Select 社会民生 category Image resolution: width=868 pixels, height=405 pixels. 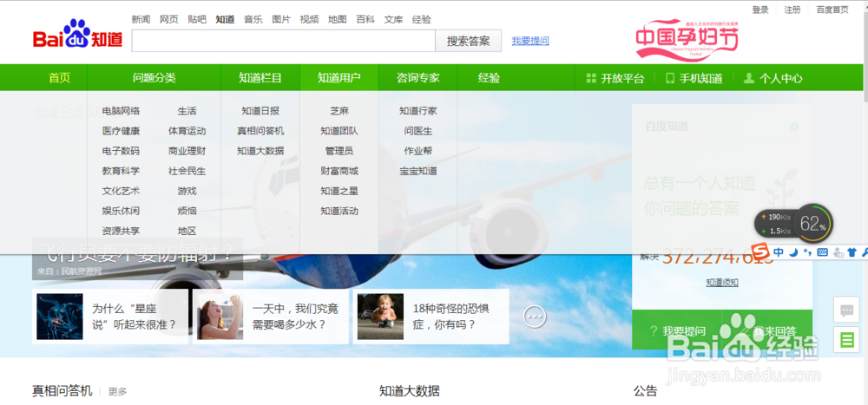(187, 171)
